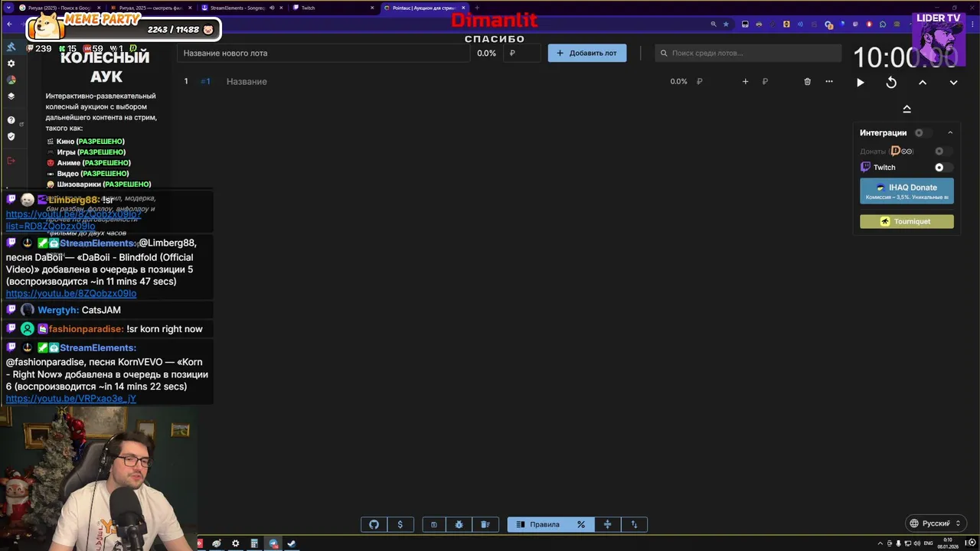Open lot 1 more options ellipsis
Screen dimensions: 980x551
[x=828, y=81]
